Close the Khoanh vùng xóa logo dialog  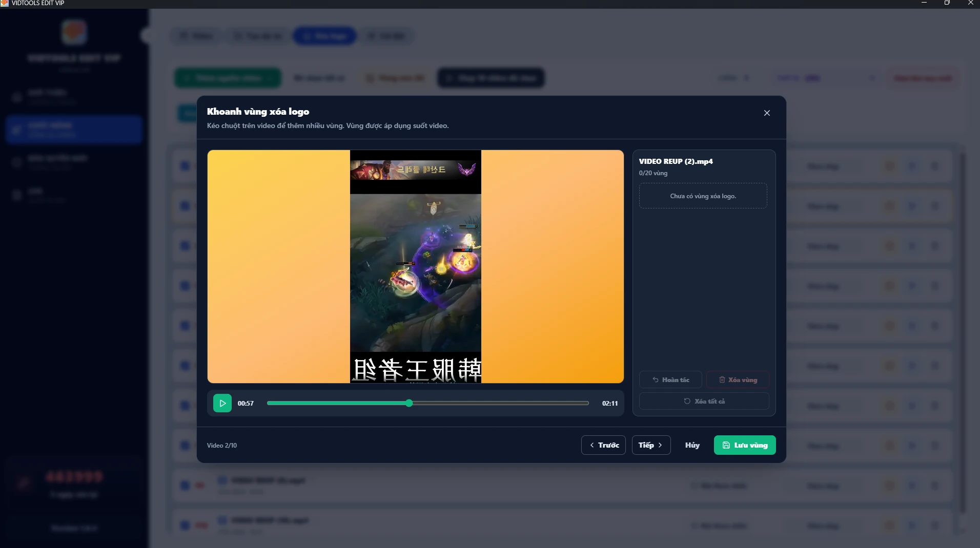click(767, 113)
